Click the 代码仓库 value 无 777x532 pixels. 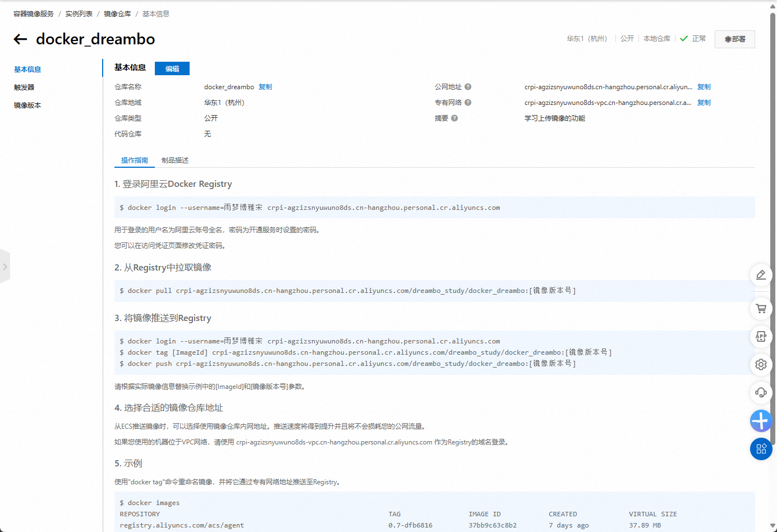(208, 134)
